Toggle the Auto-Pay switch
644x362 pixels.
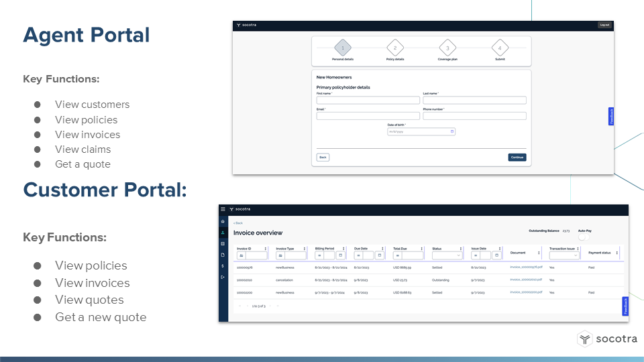(x=583, y=237)
